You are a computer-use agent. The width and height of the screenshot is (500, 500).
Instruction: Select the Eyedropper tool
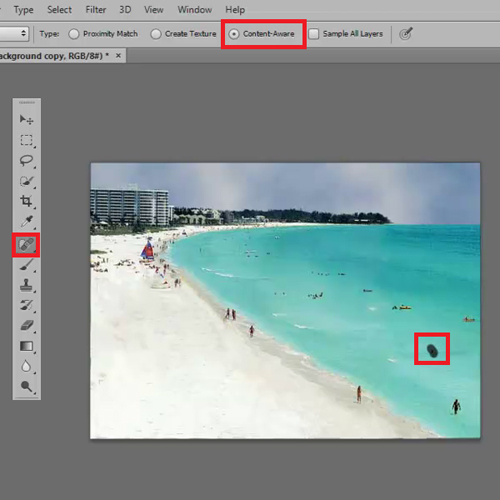click(26, 221)
